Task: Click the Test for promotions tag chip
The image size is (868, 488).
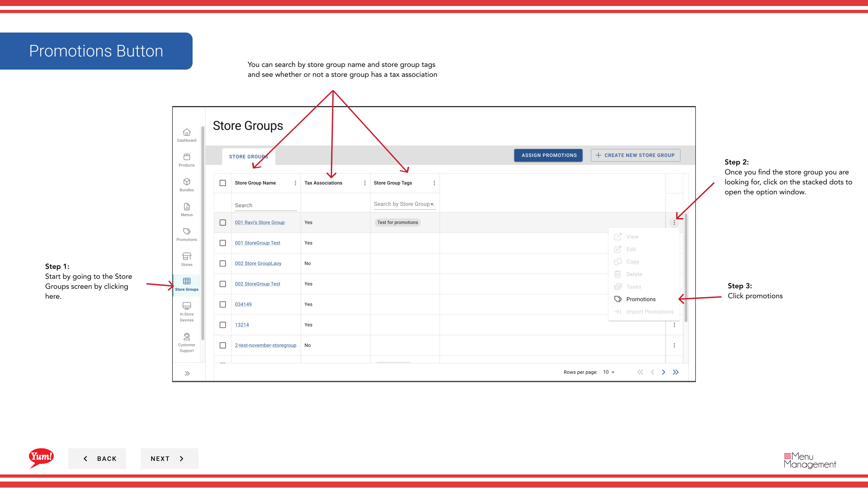Action: (397, 222)
